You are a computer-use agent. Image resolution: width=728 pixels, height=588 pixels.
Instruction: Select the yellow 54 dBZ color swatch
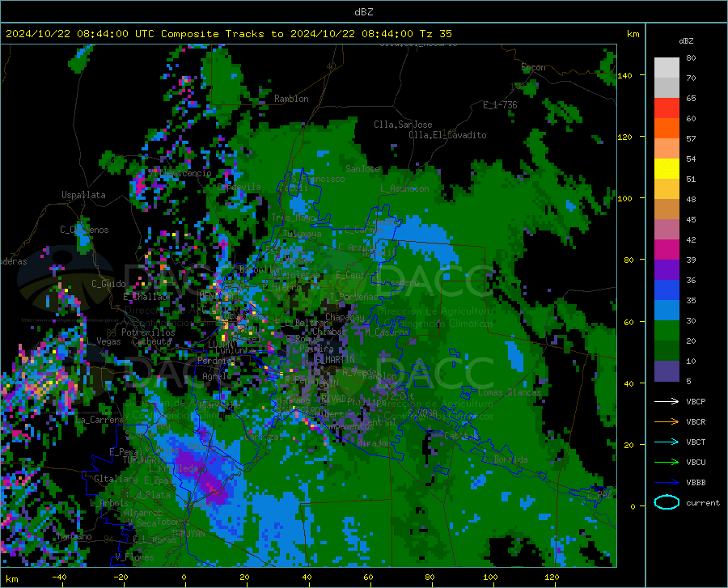point(667,169)
